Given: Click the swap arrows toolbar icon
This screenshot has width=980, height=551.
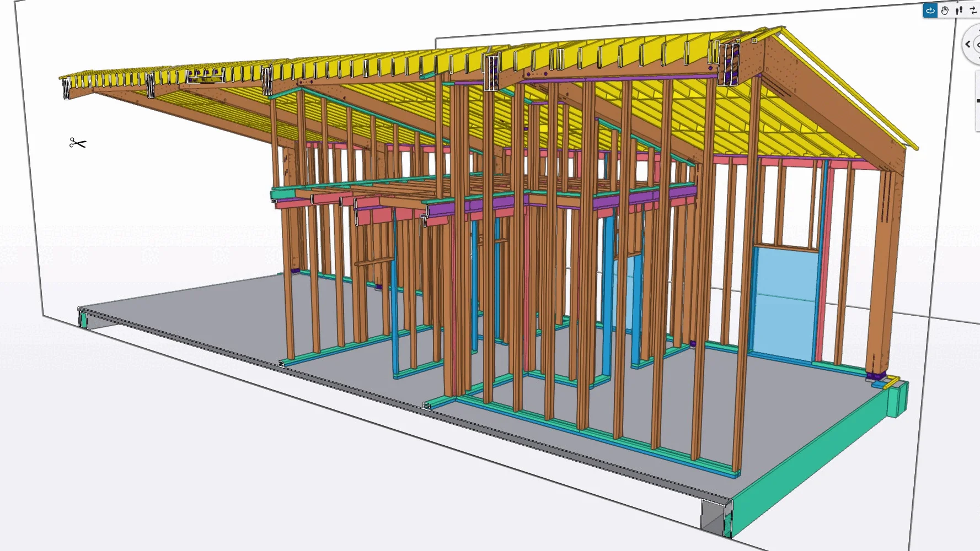Looking at the screenshot, I should pyautogui.click(x=973, y=10).
